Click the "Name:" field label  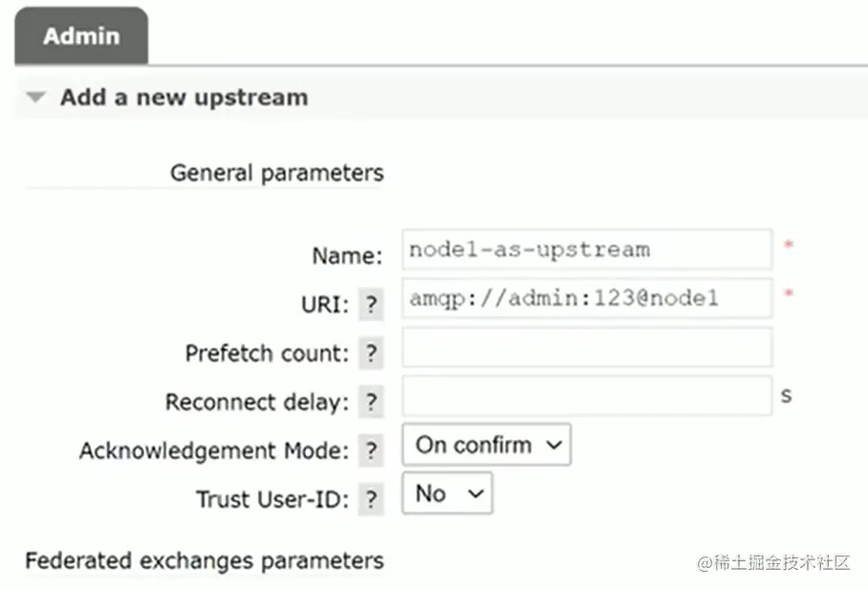click(346, 256)
